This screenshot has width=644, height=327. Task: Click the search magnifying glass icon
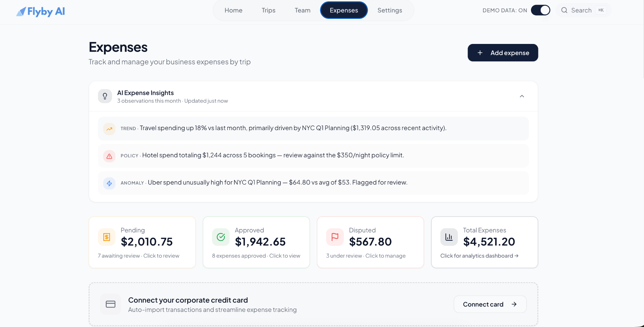click(x=565, y=10)
